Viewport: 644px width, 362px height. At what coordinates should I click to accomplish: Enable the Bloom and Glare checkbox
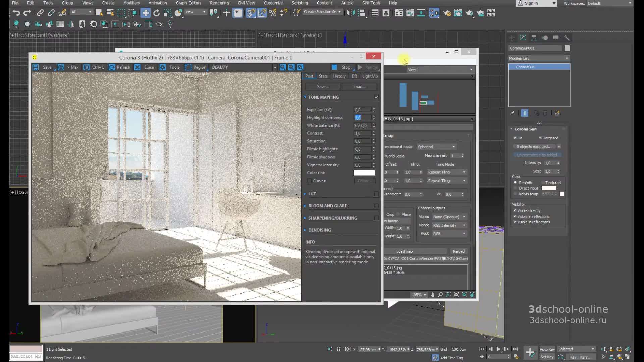pyautogui.click(x=376, y=206)
